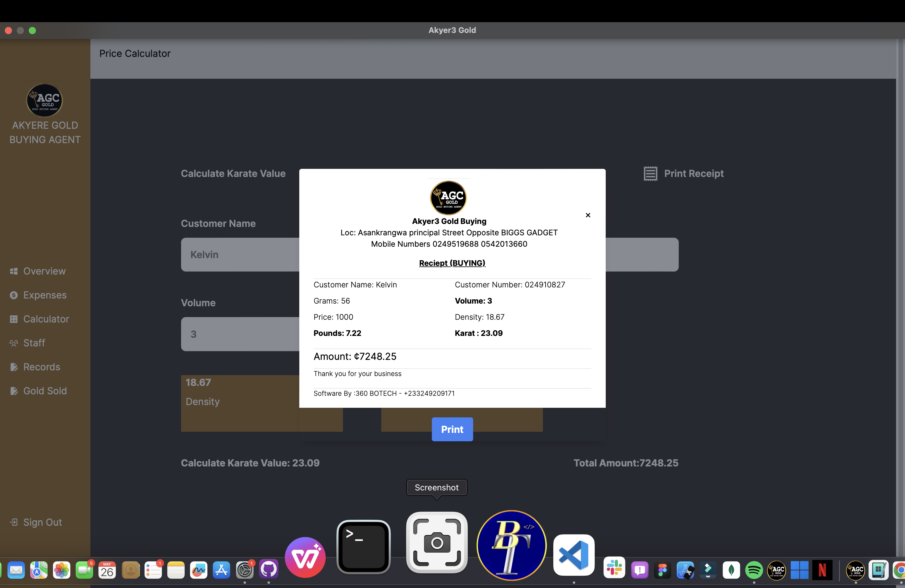The image size is (905, 588).
Task: Click the Overview grid icon in sidebar
Action: (x=14, y=271)
